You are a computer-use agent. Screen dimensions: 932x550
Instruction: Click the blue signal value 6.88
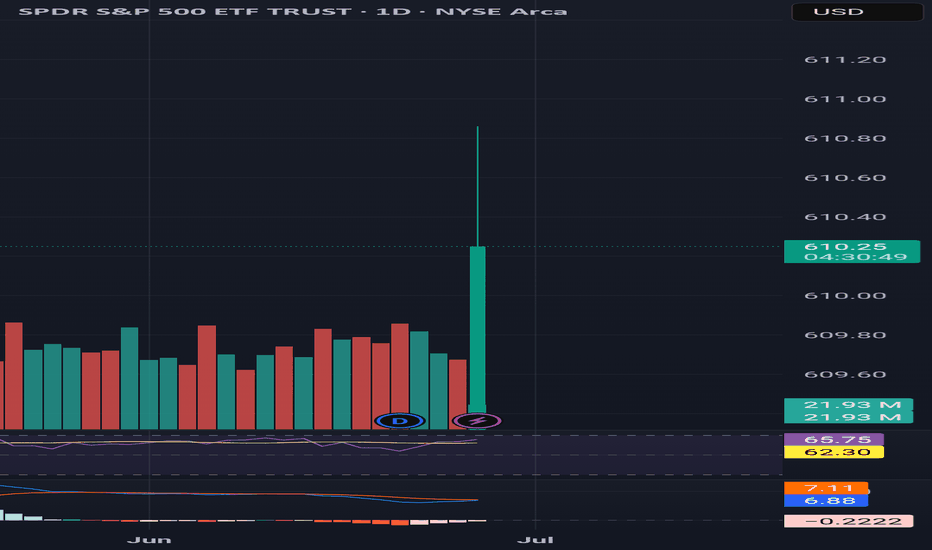[x=826, y=501]
